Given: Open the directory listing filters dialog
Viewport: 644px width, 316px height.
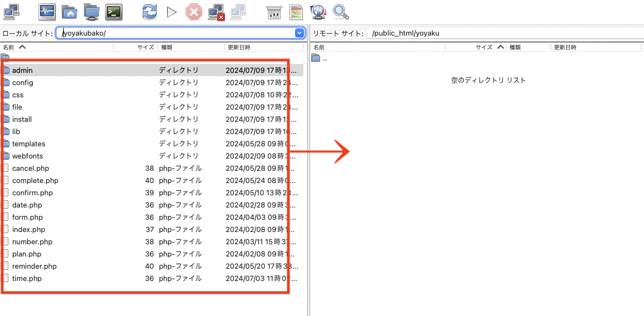Looking at the screenshot, I should point(273,12).
